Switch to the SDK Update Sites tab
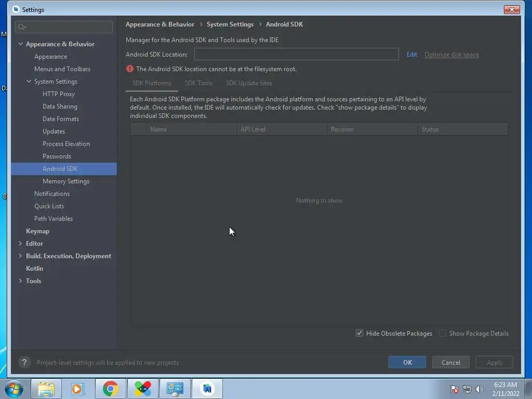Viewport: 532px width, 399px height. pyautogui.click(x=249, y=83)
